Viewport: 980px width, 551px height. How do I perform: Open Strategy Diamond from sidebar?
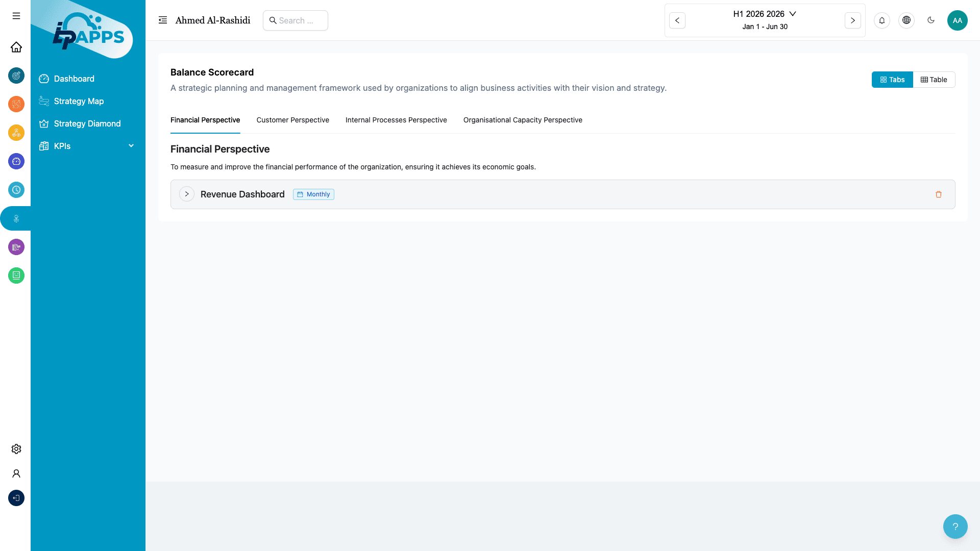click(87, 123)
